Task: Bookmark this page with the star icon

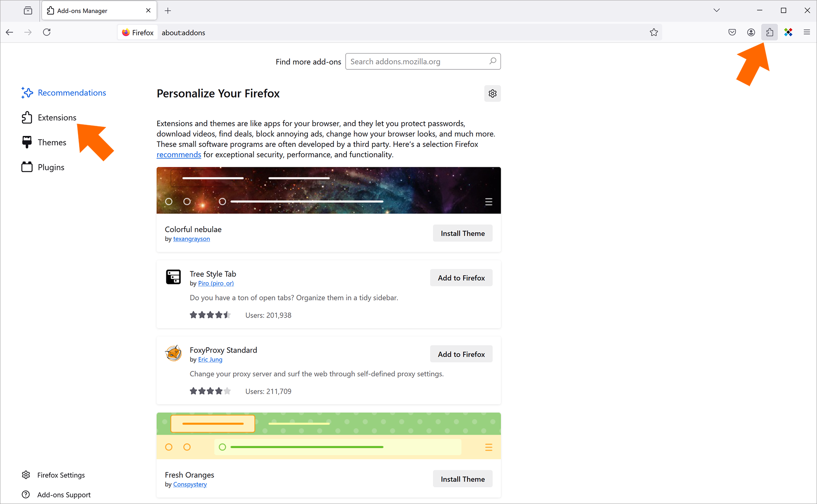Action: tap(654, 32)
